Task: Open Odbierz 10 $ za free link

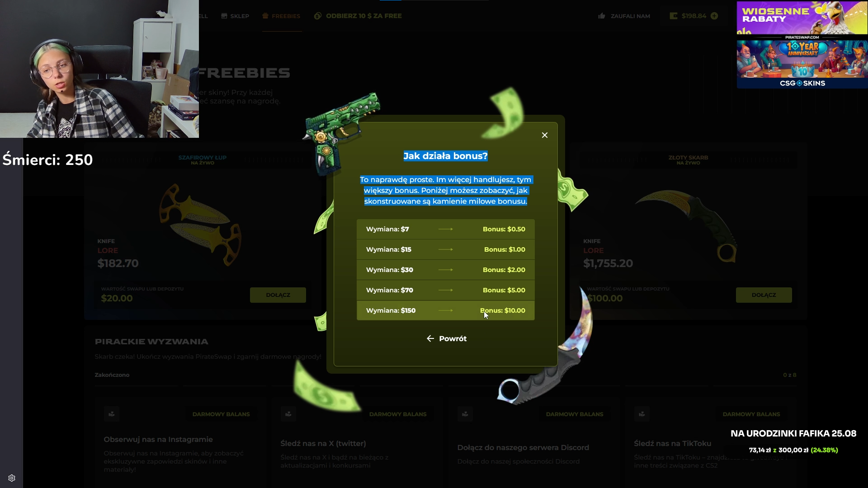Action: (x=363, y=16)
